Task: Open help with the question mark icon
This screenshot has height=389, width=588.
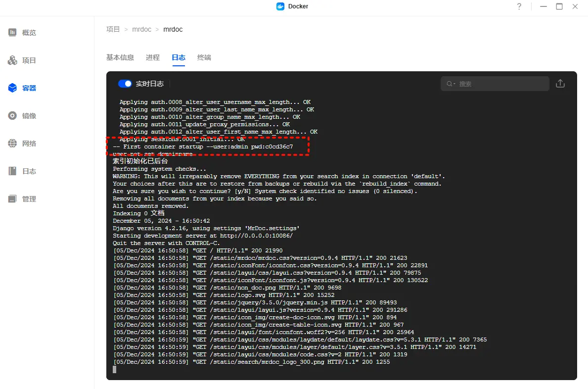Action: pos(519,6)
